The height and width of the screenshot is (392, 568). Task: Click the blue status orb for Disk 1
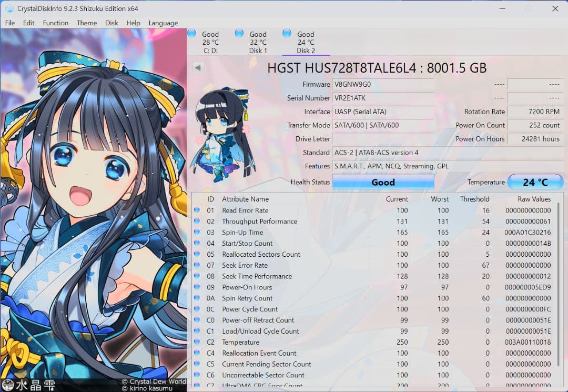tap(239, 33)
